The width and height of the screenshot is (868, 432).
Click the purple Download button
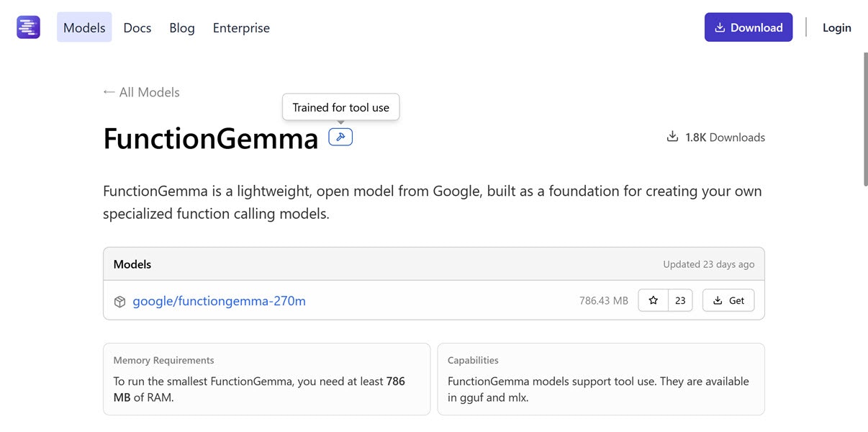(748, 27)
